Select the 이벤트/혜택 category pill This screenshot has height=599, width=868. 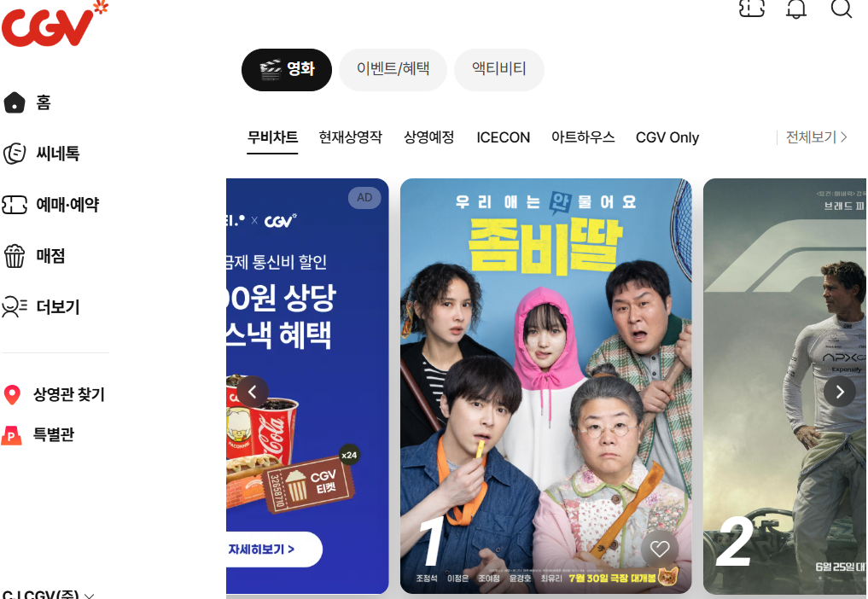pyautogui.click(x=393, y=69)
